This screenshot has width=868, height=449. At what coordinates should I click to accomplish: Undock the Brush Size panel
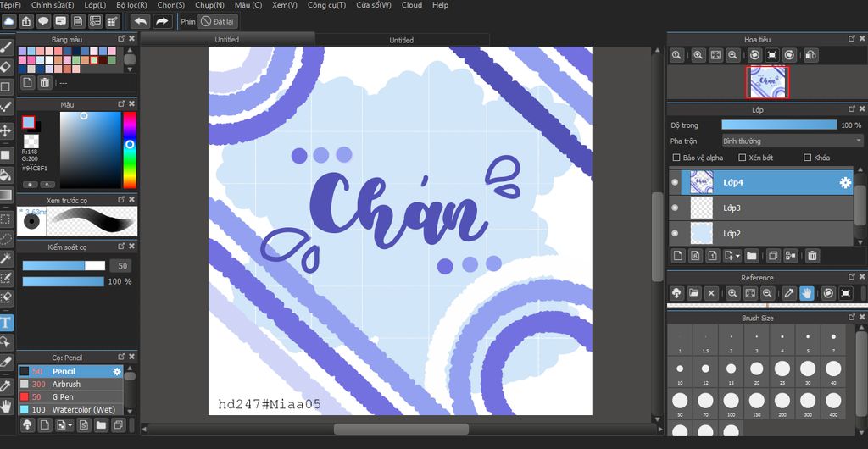[852, 318]
